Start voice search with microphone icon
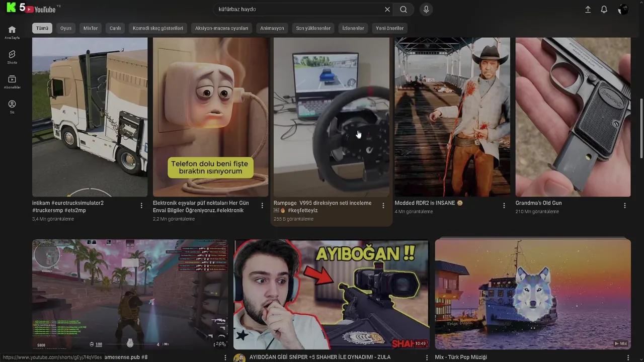Viewport: 644px width, 362px height. click(426, 9)
